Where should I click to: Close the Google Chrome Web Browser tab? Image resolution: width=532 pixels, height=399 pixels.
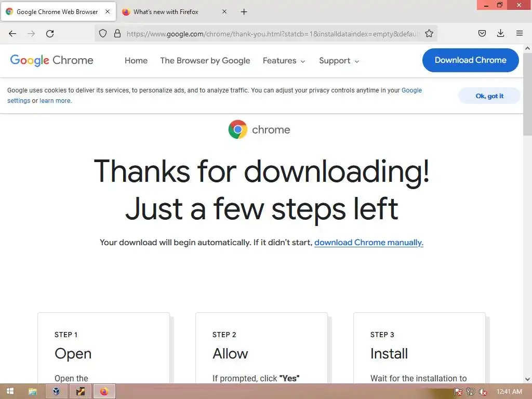coord(108,11)
